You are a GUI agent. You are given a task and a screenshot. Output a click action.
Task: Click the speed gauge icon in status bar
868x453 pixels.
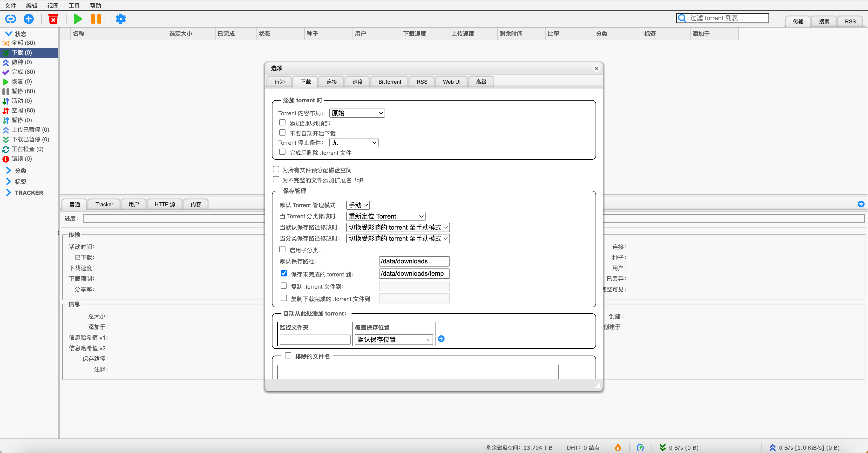(640, 447)
